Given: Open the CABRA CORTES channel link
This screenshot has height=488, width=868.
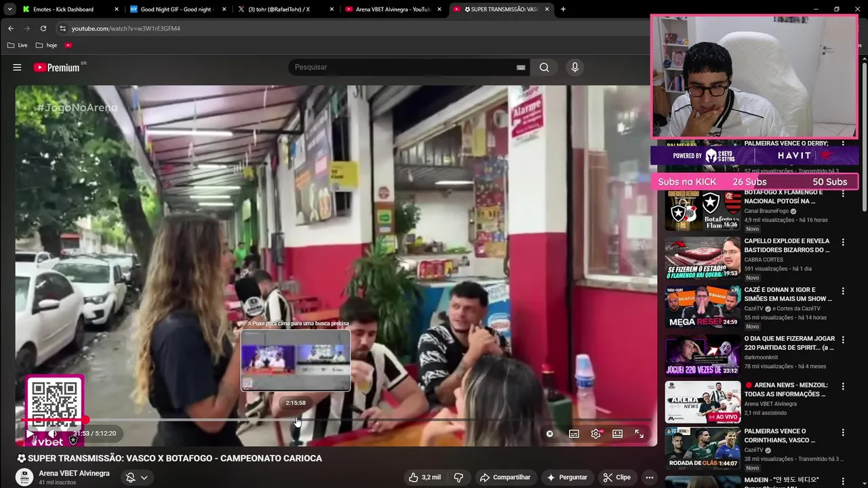Looking at the screenshot, I should [764, 260].
